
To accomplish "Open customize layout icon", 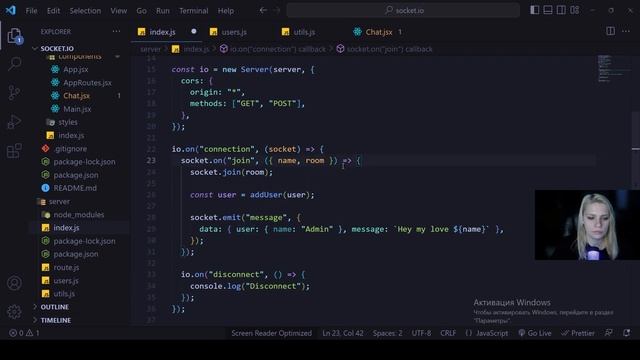I will pyautogui.click(x=575, y=10).
